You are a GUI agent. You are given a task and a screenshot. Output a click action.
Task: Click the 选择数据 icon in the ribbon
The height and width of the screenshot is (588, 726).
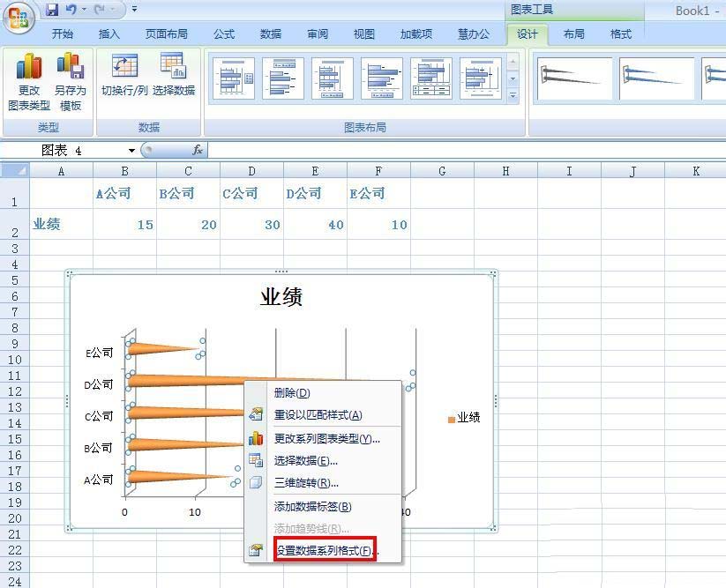[173, 67]
